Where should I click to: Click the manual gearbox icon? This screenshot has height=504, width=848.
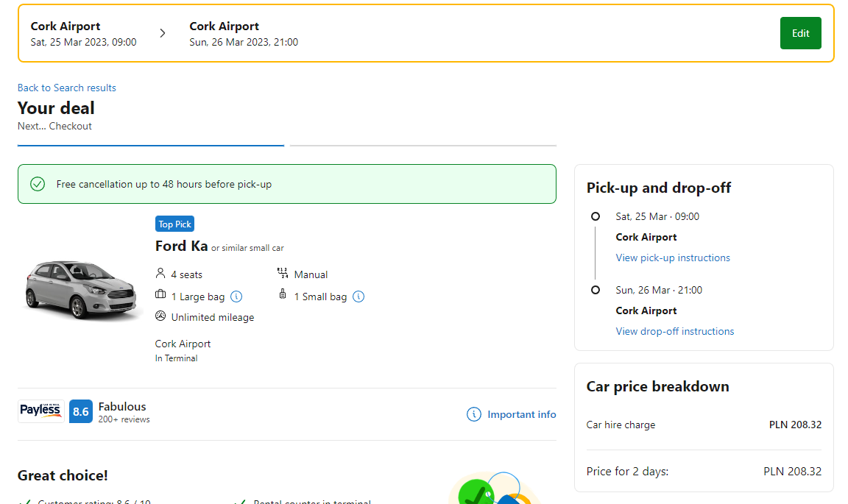click(x=283, y=272)
